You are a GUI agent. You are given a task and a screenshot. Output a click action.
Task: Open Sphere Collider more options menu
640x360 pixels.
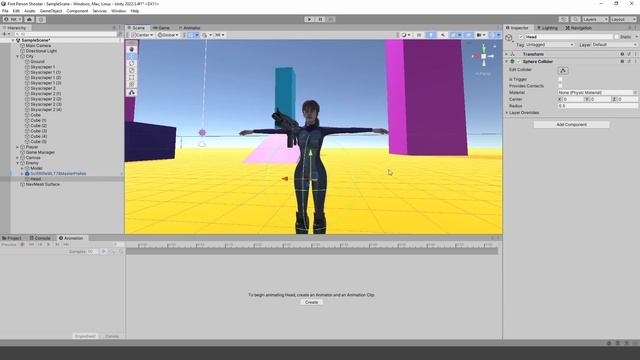(636, 62)
